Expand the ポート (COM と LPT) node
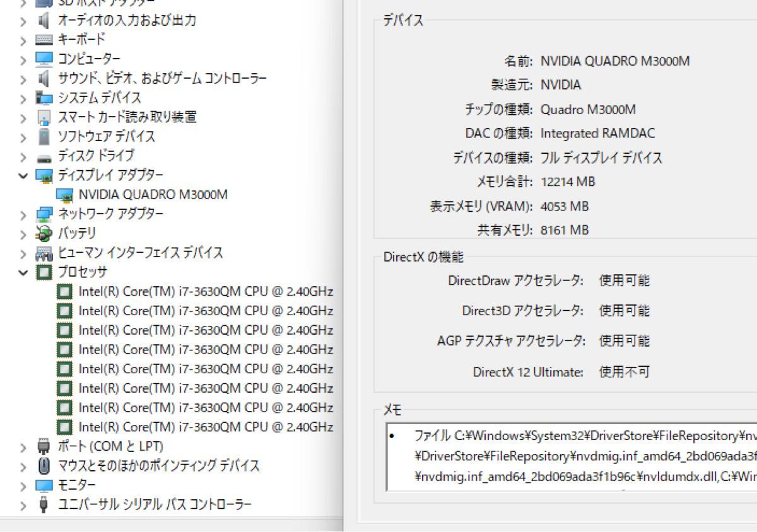This screenshot has height=532, width=757. coord(23,448)
